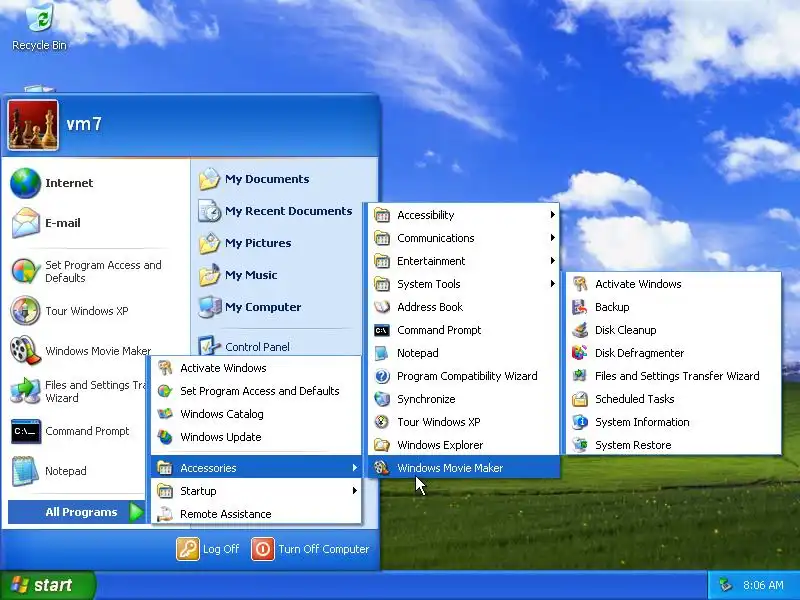Click the Disk Defragmenter icon

[x=580, y=353]
